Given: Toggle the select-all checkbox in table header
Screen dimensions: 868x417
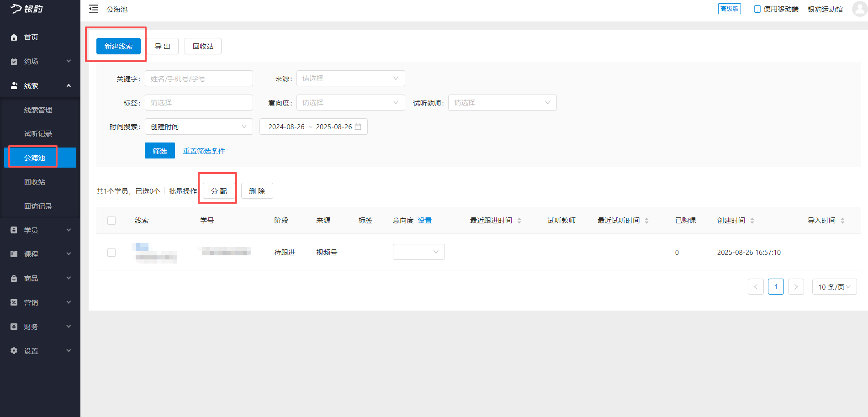Looking at the screenshot, I should point(111,220).
